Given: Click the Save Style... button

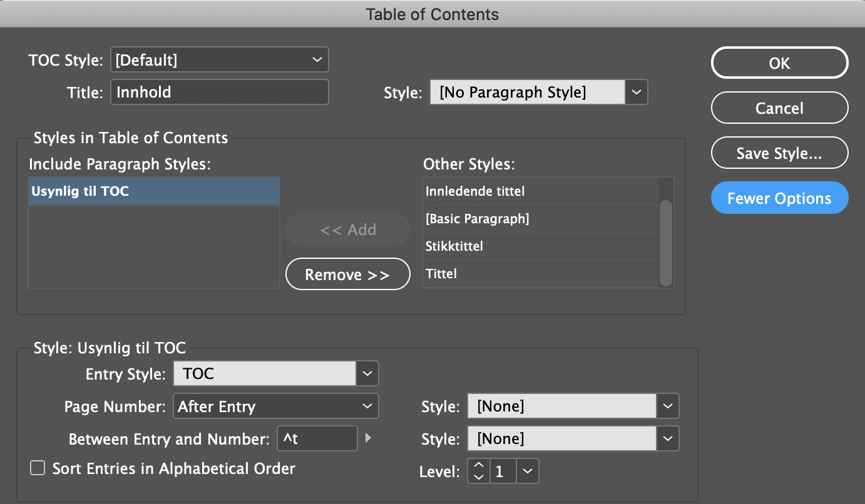Looking at the screenshot, I should [779, 153].
